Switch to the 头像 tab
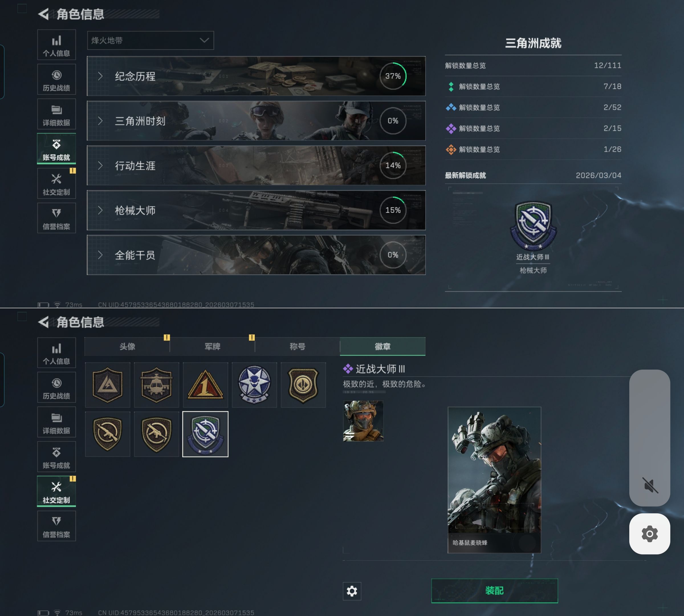The image size is (684, 616). click(127, 346)
